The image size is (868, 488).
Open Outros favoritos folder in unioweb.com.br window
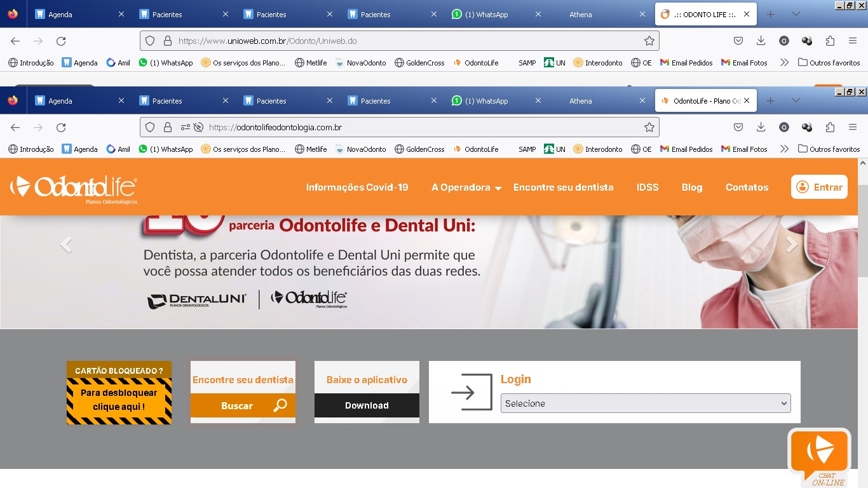829,63
